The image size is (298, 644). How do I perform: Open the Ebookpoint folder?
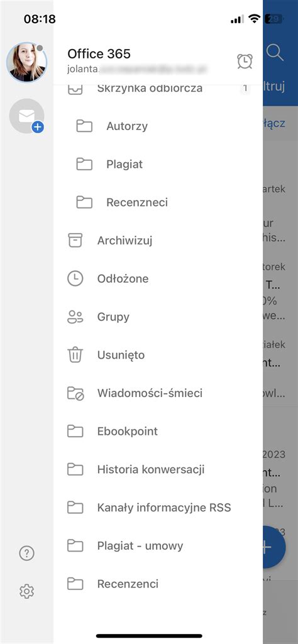click(158, 431)
